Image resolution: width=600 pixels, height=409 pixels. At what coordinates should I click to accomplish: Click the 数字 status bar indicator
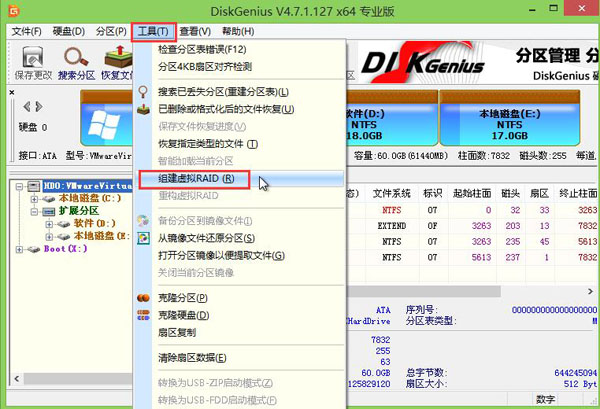click(x=545, y=399)
